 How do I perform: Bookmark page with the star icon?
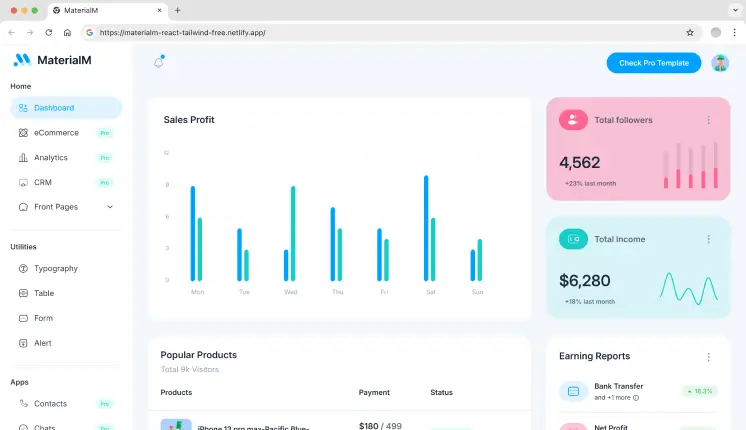690,32
